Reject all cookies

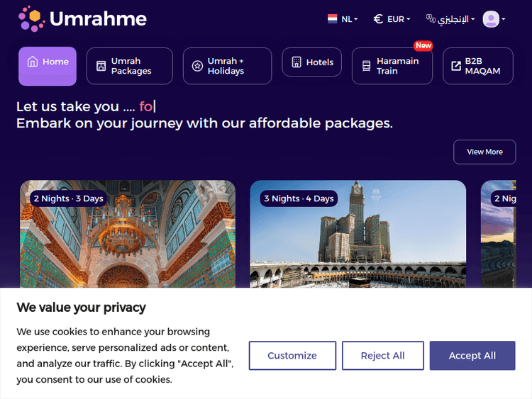point(383,356)
